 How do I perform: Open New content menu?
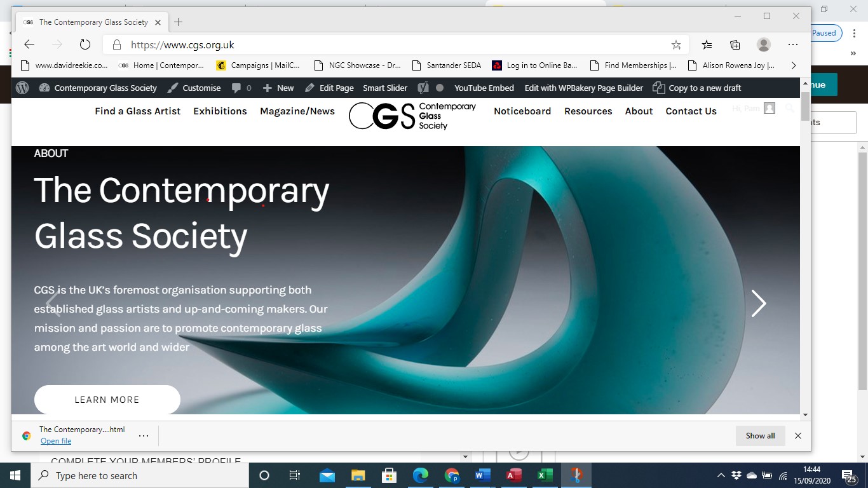[278, 88]
